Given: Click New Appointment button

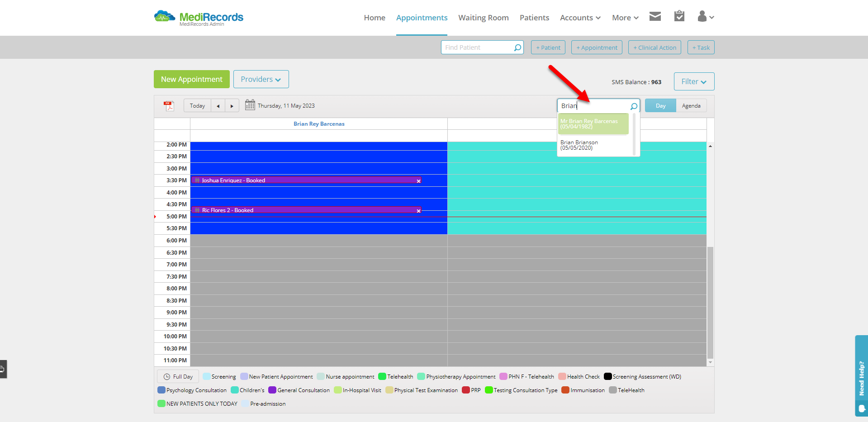Looking at the screenshot, I should (192, 79).
